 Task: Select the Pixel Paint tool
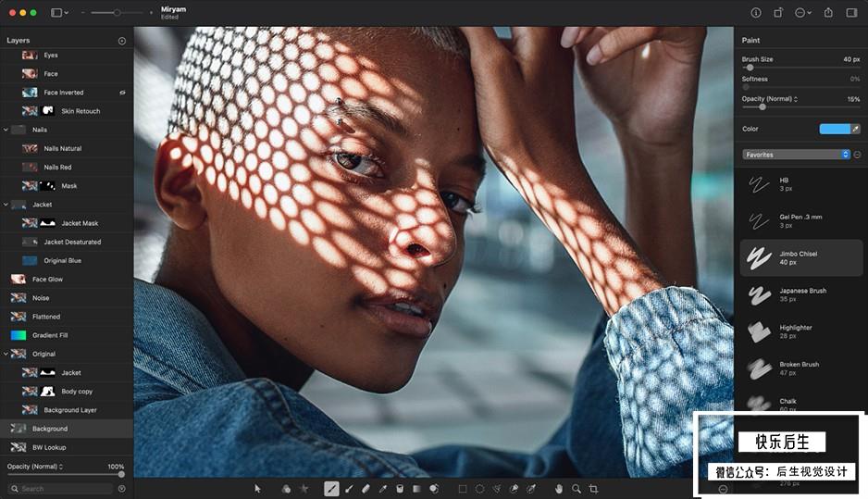(x=349, y=489)
